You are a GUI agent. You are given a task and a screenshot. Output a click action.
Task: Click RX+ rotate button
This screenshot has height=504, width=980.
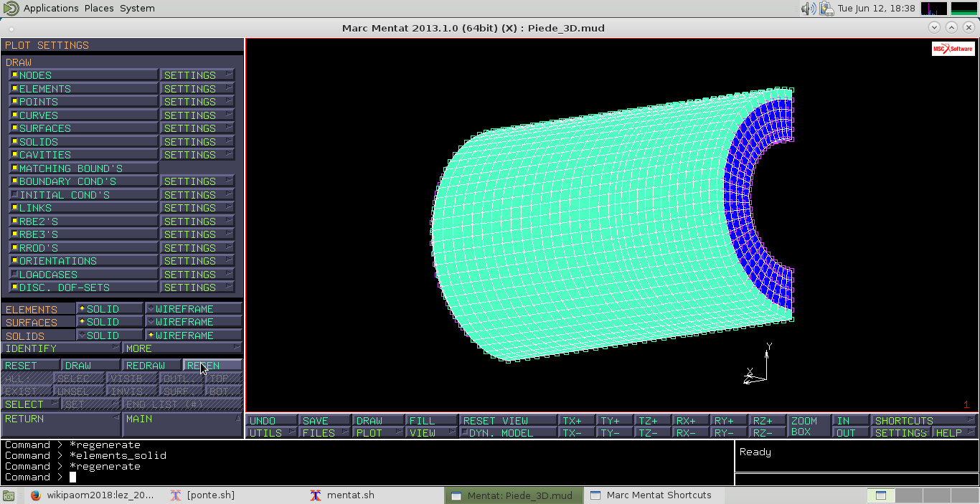click(x=692, y=421)
